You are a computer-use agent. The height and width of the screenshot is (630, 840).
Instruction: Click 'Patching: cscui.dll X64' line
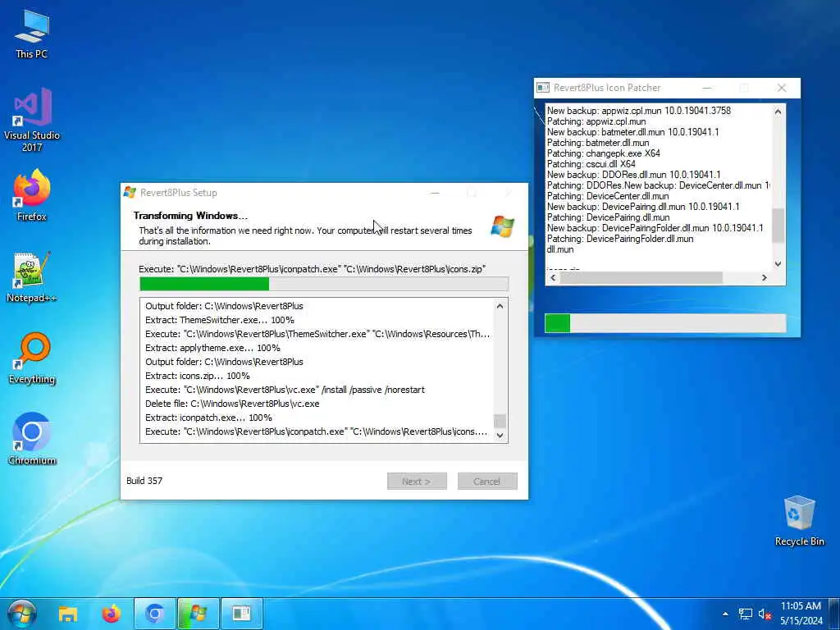pyautogui.click(x=591, y=164)
